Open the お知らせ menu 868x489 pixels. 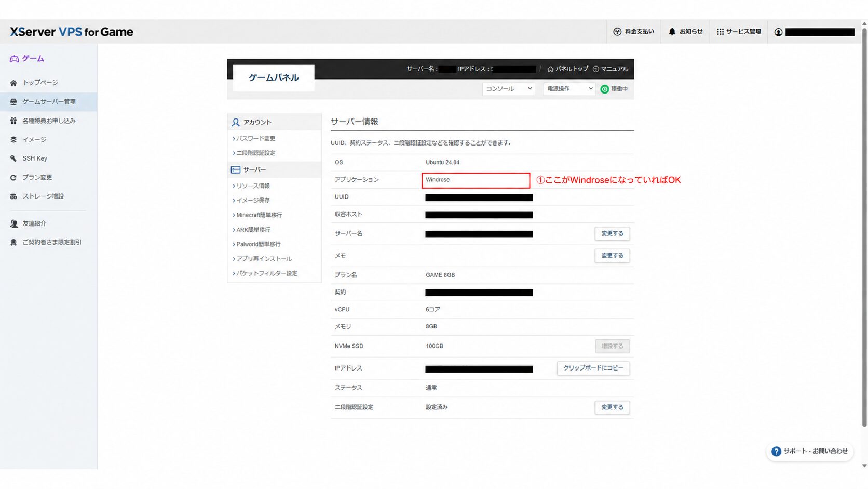point(685,32)
